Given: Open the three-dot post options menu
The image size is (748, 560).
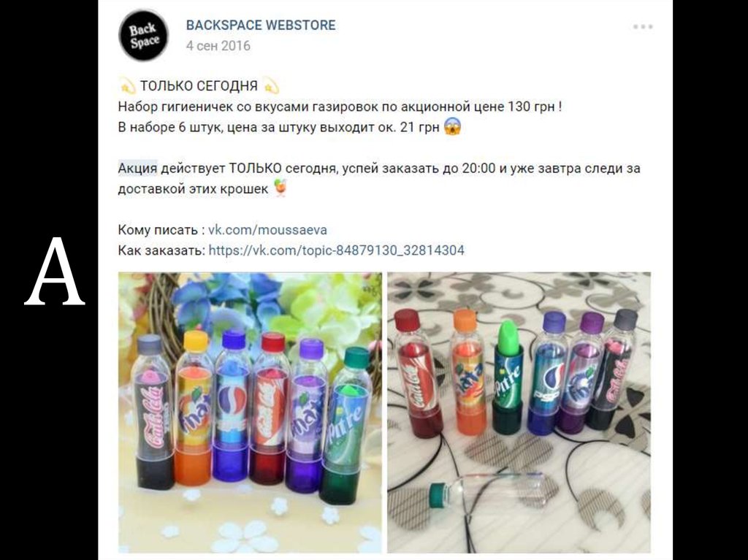Looking at the screenshot, I should 643,27.
